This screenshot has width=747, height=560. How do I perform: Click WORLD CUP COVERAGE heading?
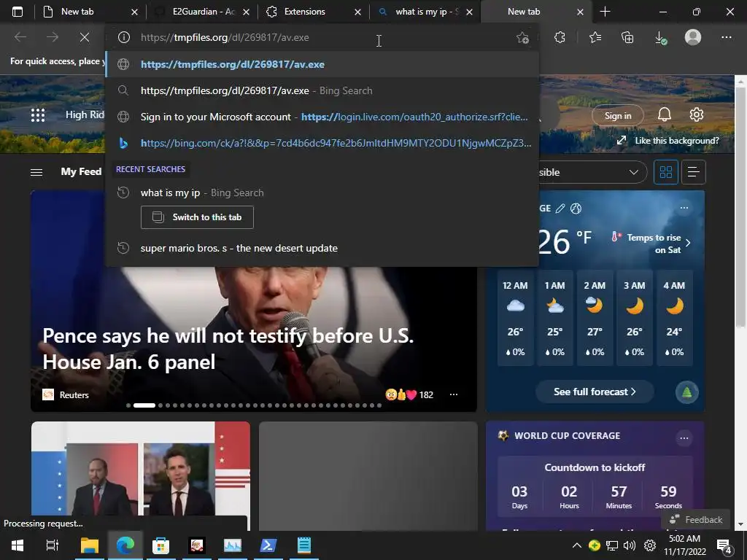click(x=567, y=436)
